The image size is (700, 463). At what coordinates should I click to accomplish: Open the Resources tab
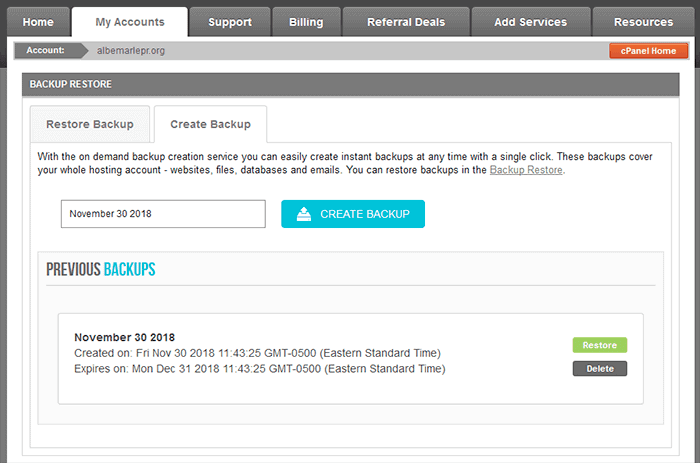(643, 22)
